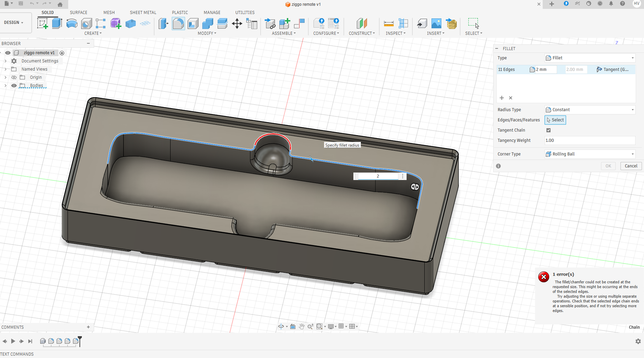Expand the Document Settings node
The width and height of the screenshot is (644, 358).
pyautogui.click(x=5, y=61)
